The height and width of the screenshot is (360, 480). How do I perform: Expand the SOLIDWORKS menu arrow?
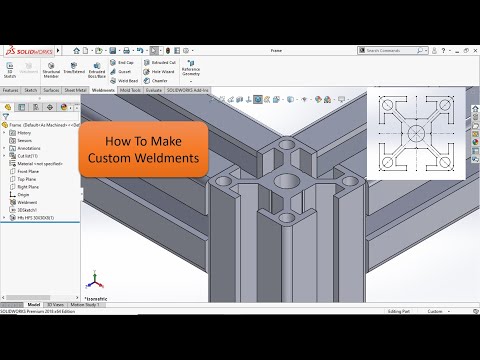(x=58, y=51)
